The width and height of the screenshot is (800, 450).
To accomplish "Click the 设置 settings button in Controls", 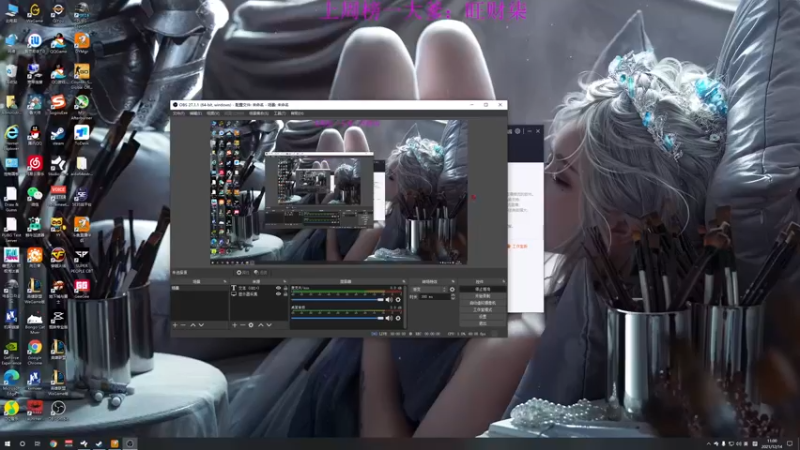I will coord(483,316).
